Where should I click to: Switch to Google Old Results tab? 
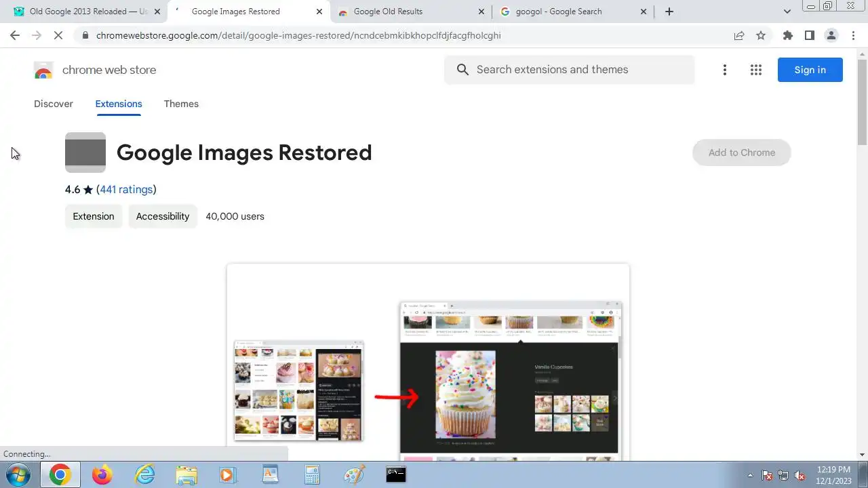coord(410,12)
